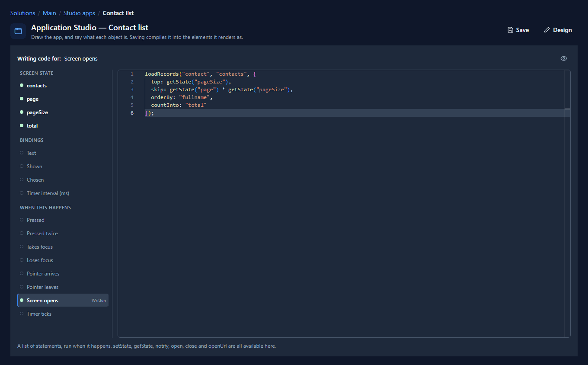Open the Solutions breadcrumb
This screenshot has width=588, height=365.
pyautogui.click(x=22, y=13)
